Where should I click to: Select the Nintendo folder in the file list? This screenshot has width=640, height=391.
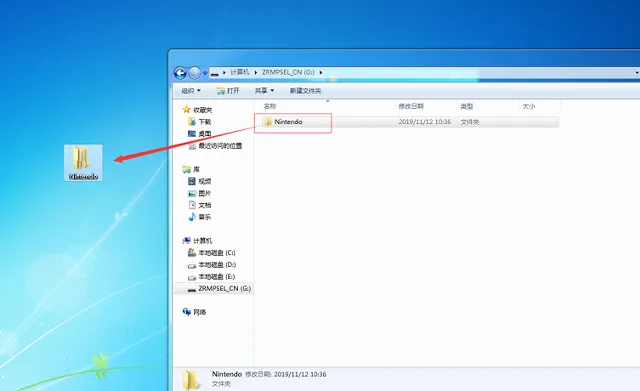288,122
